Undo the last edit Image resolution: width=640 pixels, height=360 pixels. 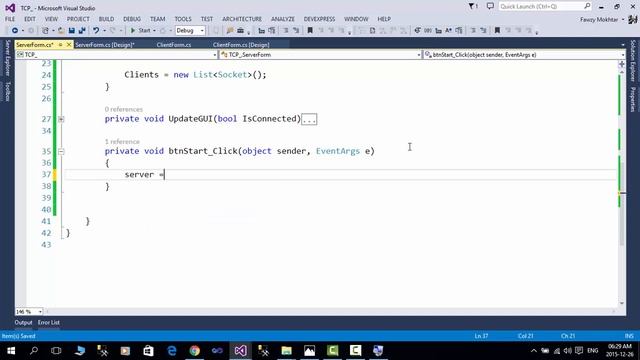(96, 31)
